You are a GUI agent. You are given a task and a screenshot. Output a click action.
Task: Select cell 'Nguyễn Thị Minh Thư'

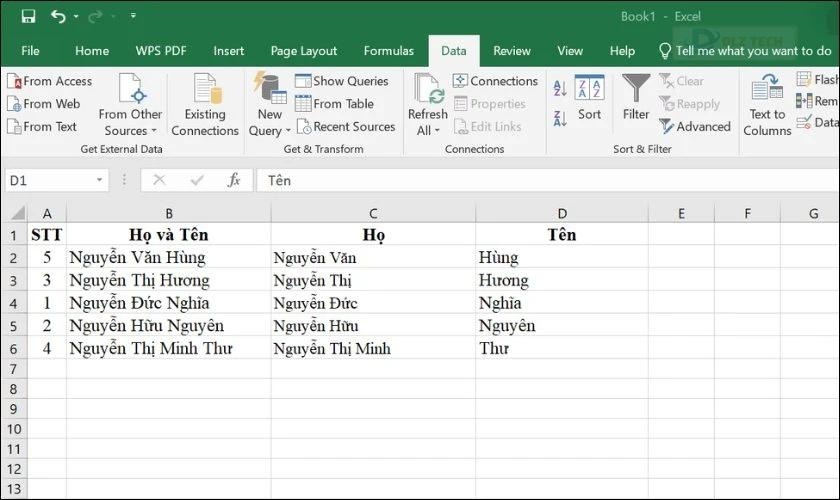[x=169, y=348]
